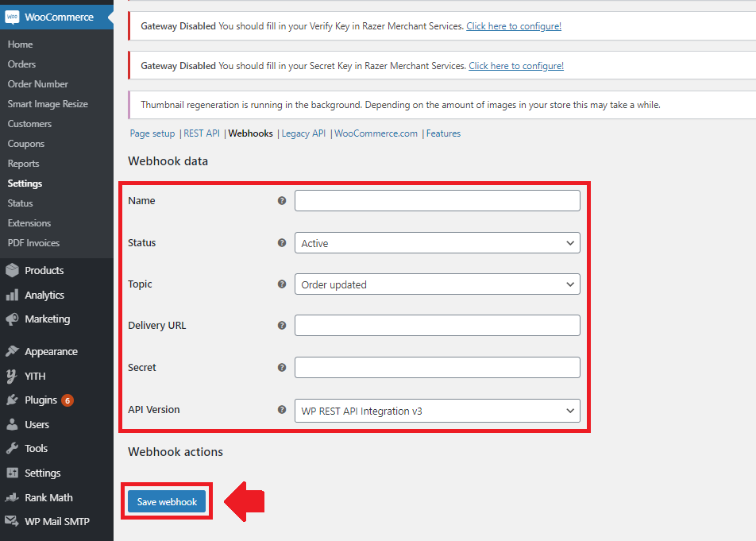Open the API Version dropdown
Screen dimensions: 756x541
(x=437, y=411)
